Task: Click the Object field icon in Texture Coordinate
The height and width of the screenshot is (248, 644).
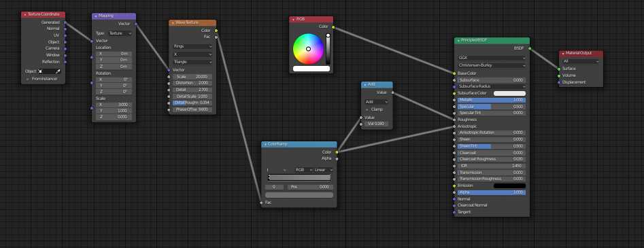Action: [40, 71]
